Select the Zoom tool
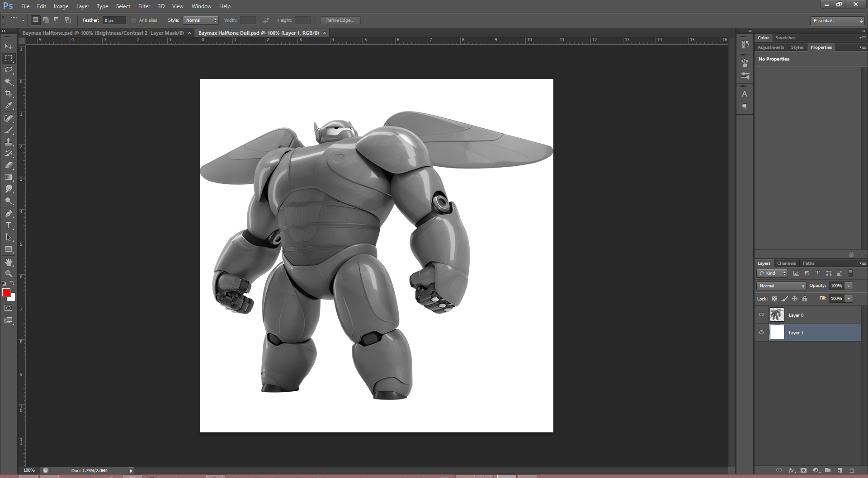The image size is (868, 478). (9, 274)
